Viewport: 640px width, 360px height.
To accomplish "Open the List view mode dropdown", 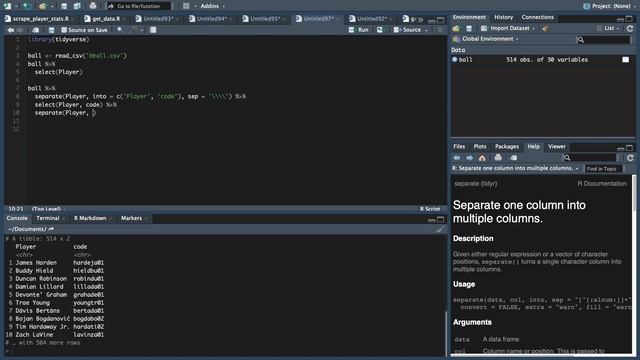I will point(608,28).
